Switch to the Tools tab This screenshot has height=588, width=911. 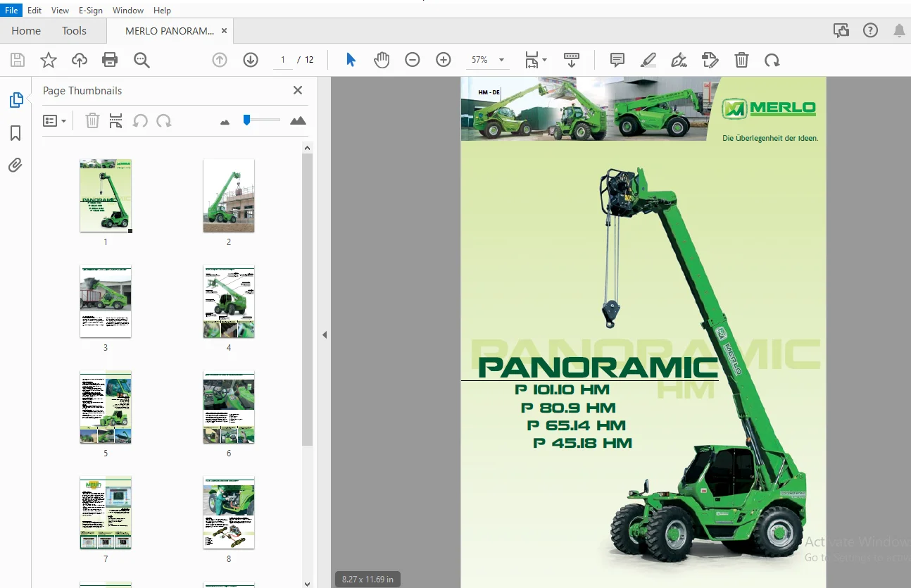[74, 31]
